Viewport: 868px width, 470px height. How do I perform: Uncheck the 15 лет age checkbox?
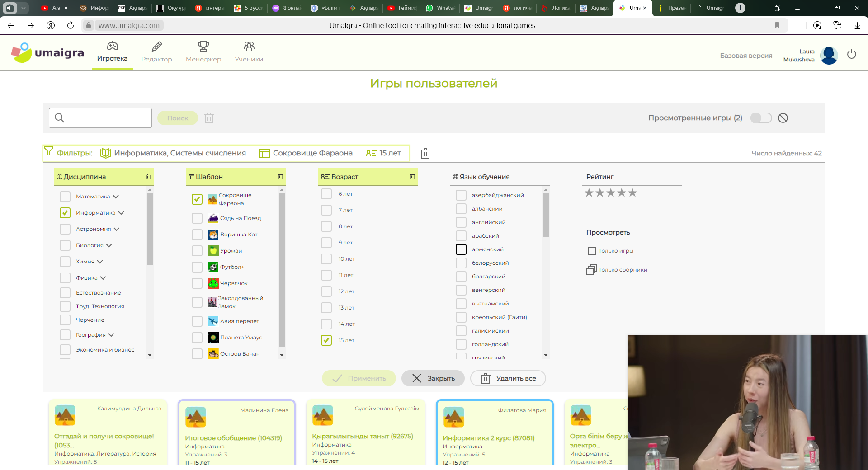tap(326, 340)
